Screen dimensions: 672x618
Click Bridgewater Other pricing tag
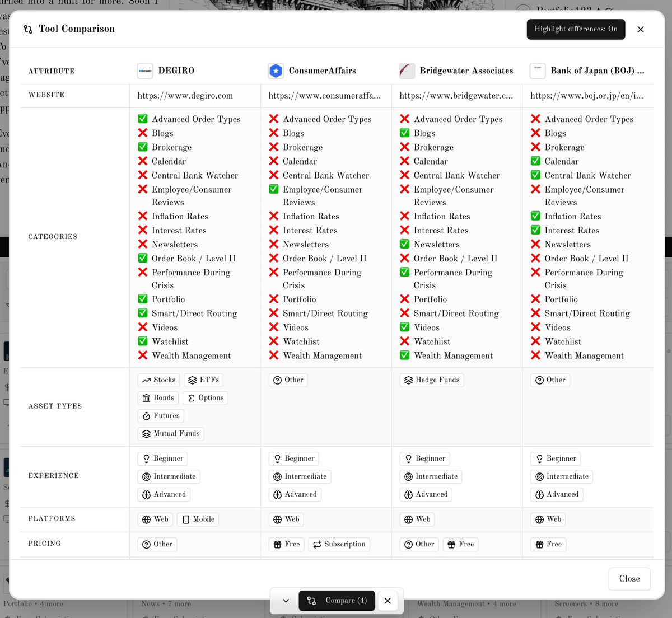[x=419, y=545]
